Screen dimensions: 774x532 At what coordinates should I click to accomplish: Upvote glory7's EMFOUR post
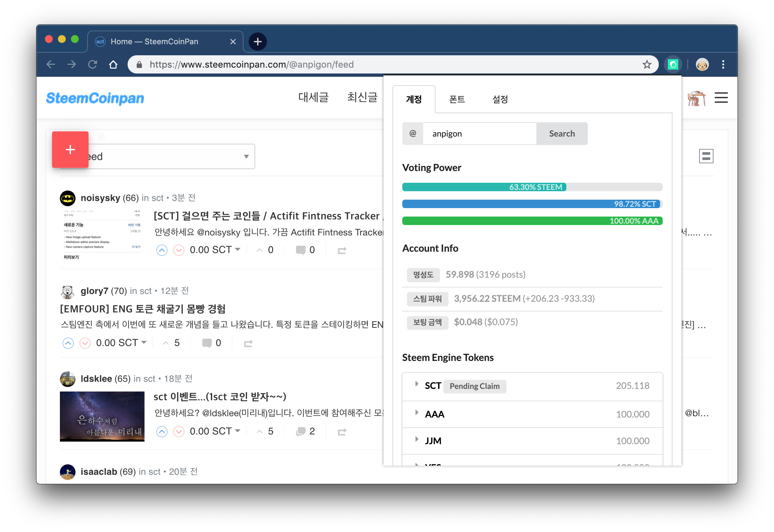pos(68,343)
